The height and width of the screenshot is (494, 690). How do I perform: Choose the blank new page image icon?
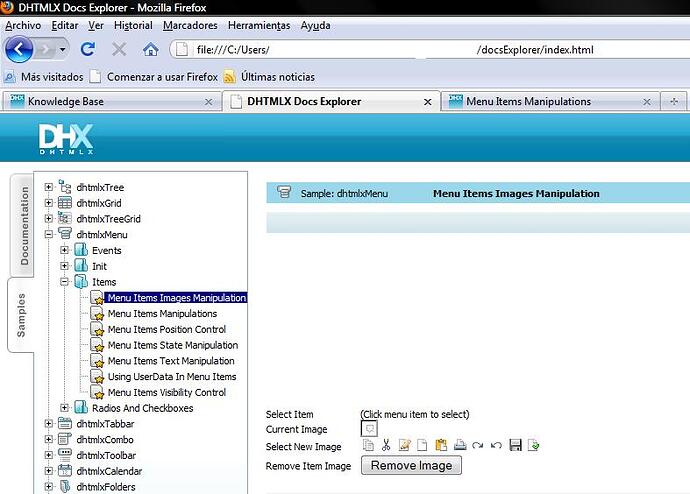click(x=422, y=445)
